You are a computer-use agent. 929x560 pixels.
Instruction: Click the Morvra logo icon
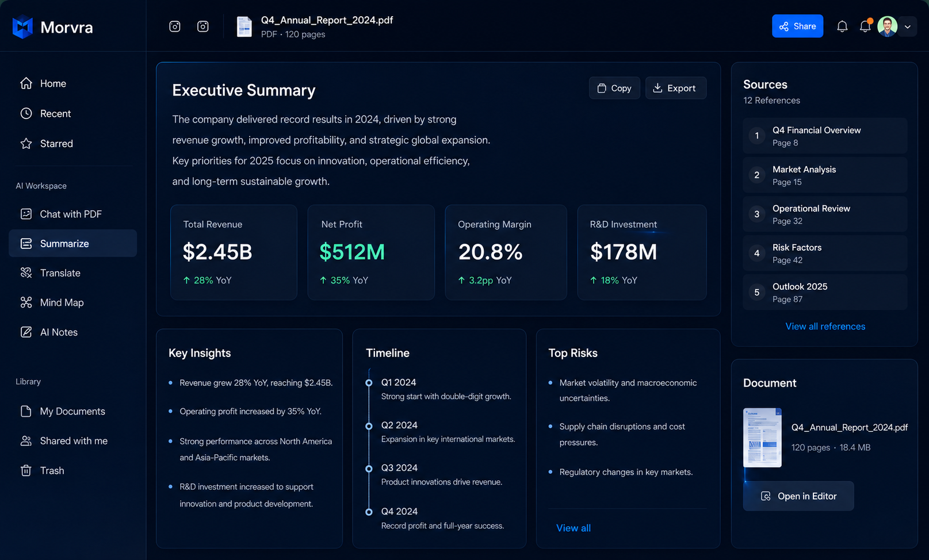click(x=23, y=27)
